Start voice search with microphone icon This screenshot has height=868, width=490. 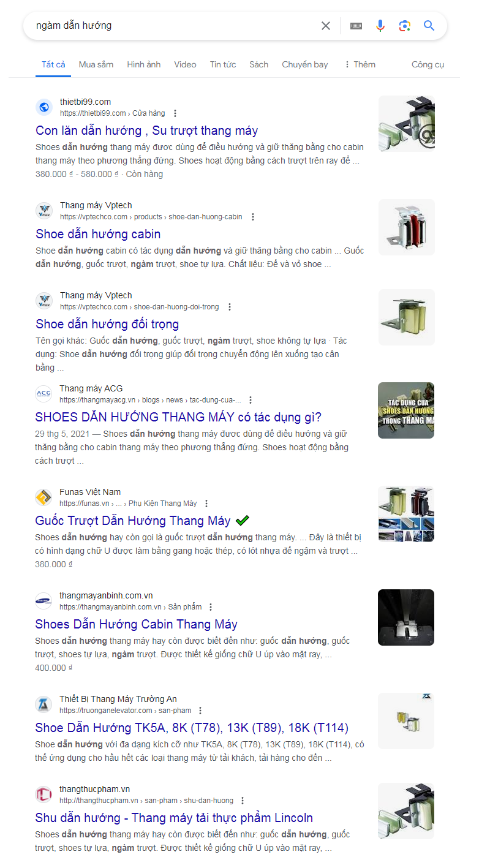point(380,26)
